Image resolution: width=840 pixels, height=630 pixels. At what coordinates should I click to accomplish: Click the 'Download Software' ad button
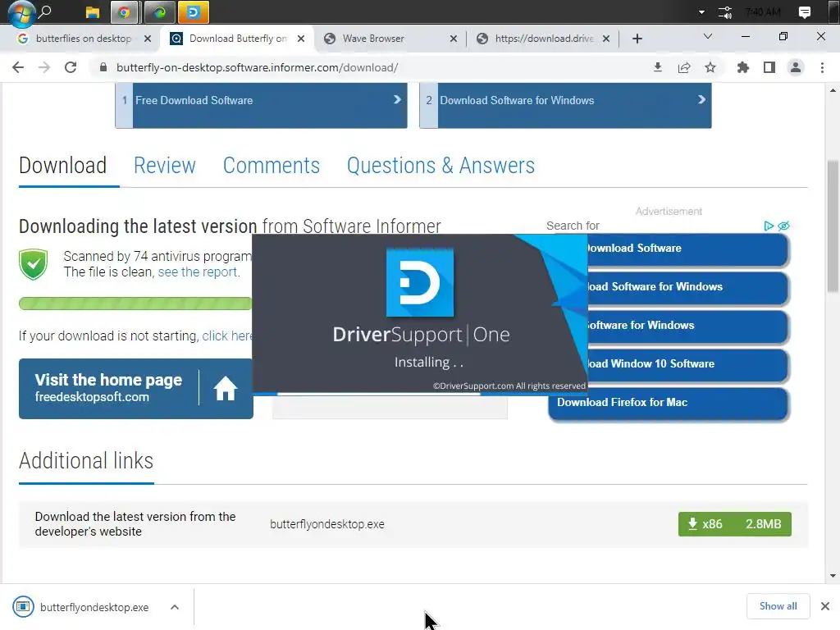pyautogui.click(x=687, y=249)
